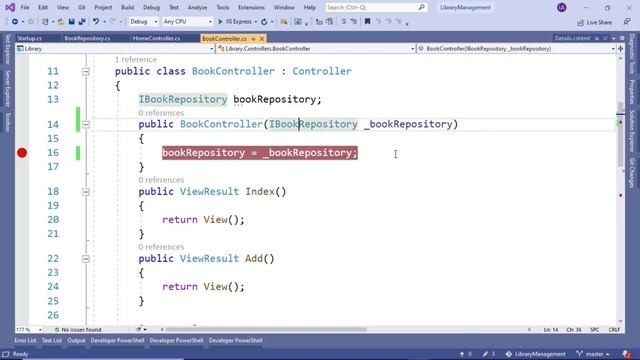Image resolution: width=640 pixels, height=360 pixels.
Task: Open the user account avatar
Action: [x=562, y=7]
